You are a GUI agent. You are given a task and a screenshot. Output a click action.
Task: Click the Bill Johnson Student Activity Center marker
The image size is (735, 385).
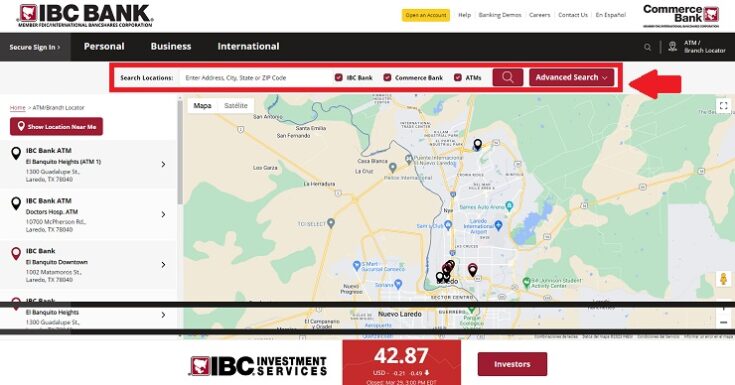click(x=526, y=283)
